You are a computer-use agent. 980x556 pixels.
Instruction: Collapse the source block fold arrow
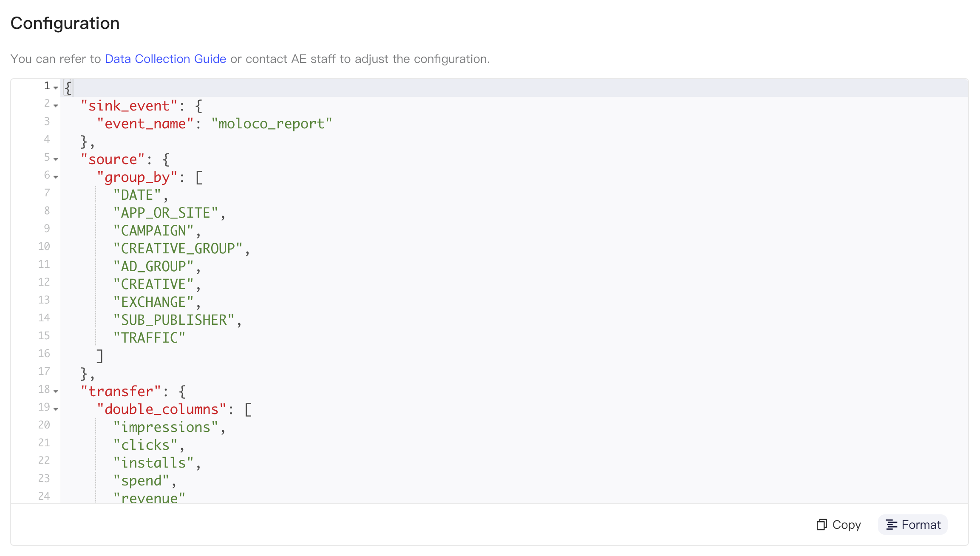(x=56, y=159)
